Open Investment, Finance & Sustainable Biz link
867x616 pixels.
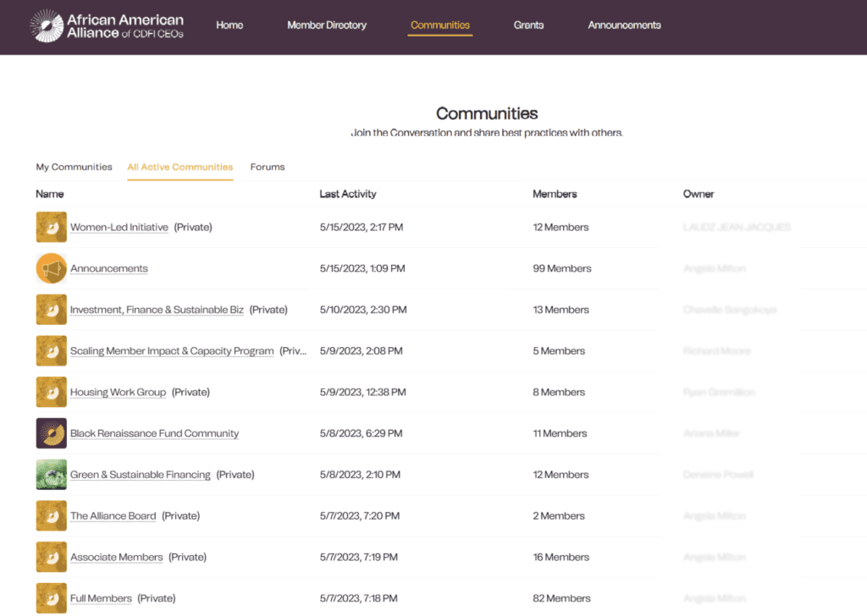[157, 310]
